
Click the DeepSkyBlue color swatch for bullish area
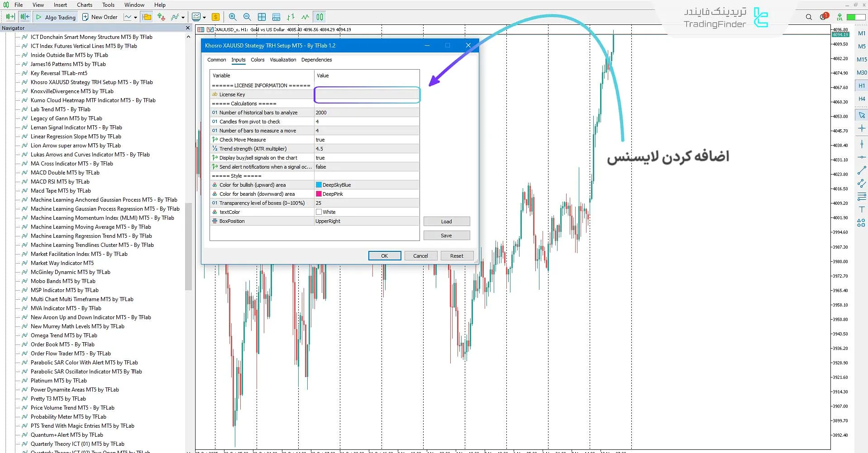coord(319,184)
